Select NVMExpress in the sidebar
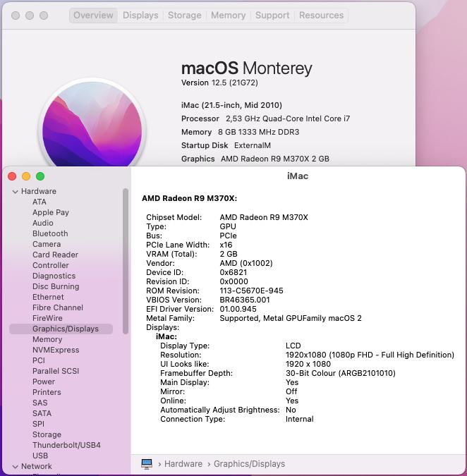 (56, 350)
